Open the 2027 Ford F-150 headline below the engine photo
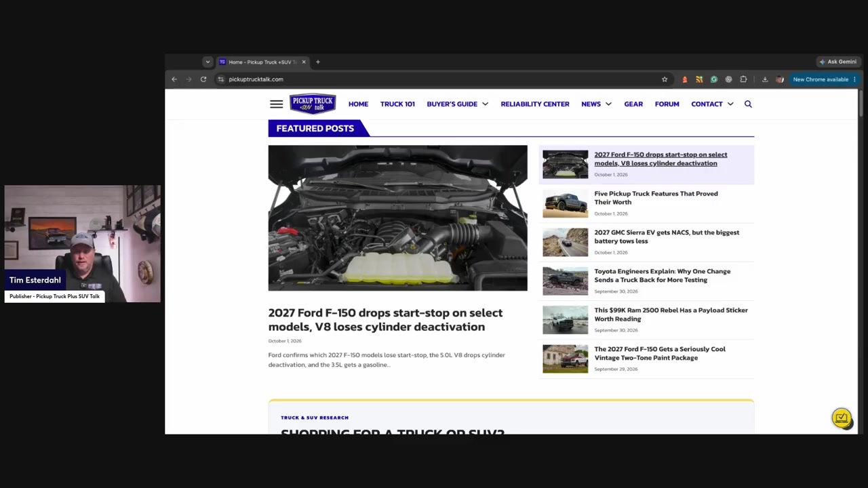 [x=385, y=319]
